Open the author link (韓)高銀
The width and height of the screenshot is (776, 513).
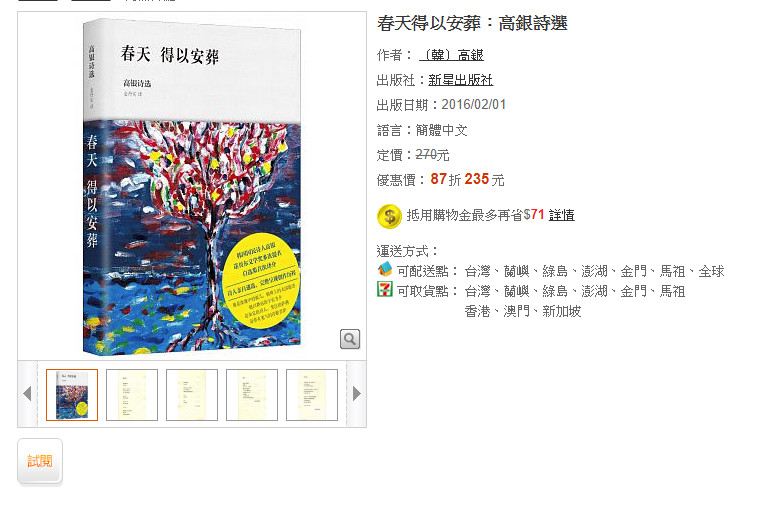pyautogui.click(x=451, y=55)
